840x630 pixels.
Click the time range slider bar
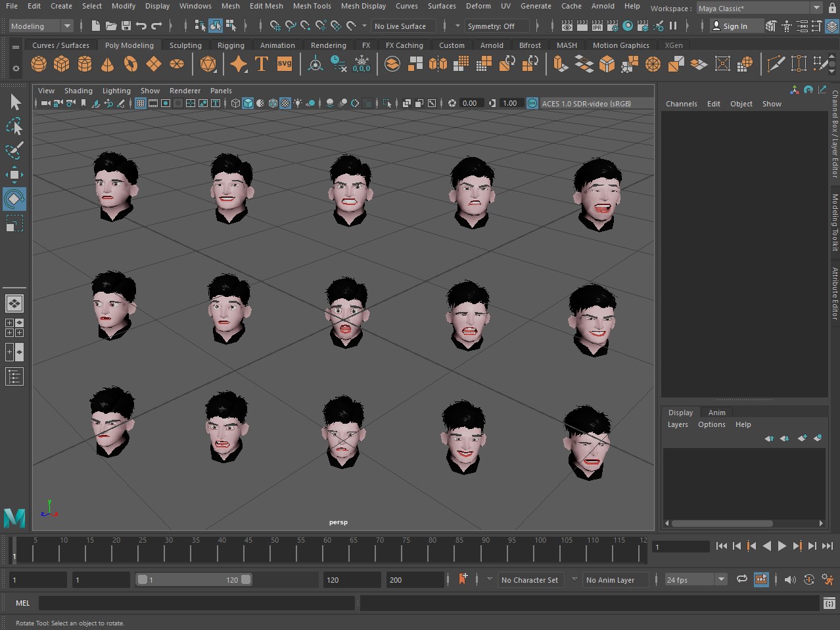(193, 579)
